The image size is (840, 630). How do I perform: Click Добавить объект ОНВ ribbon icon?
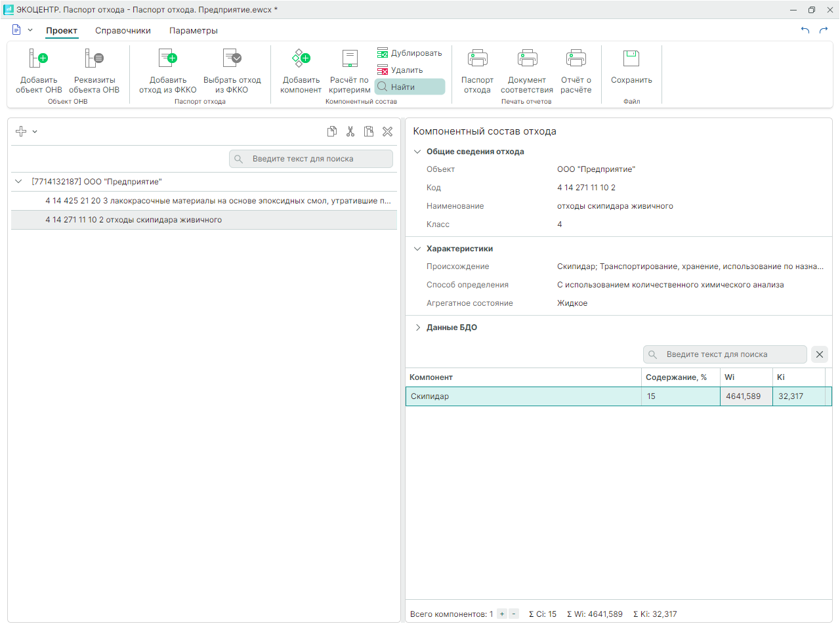(x=39, y=71)
